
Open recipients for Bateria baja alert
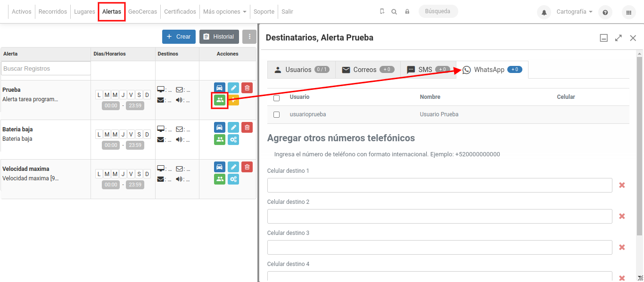(220, 139)
